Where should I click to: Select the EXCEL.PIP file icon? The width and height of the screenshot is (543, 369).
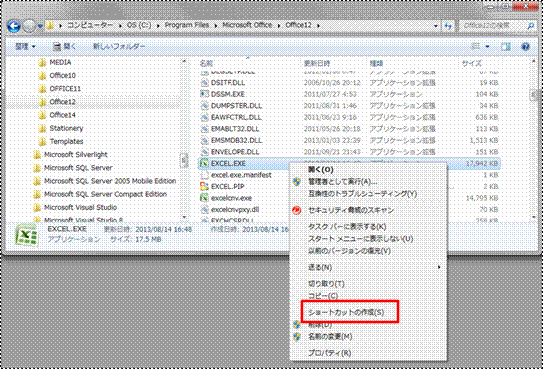pyautogui.click(x=204, y=187)
